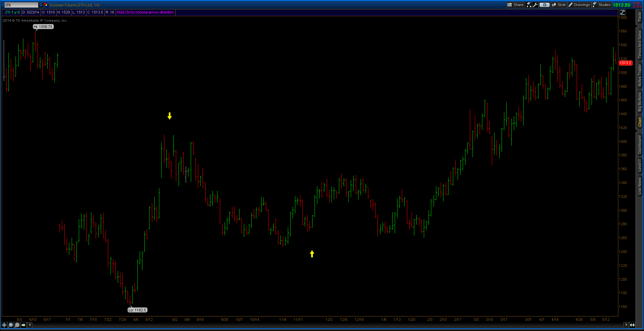Open the Active Trader side tab
This screenshot has height=331, width=644.
640,75
